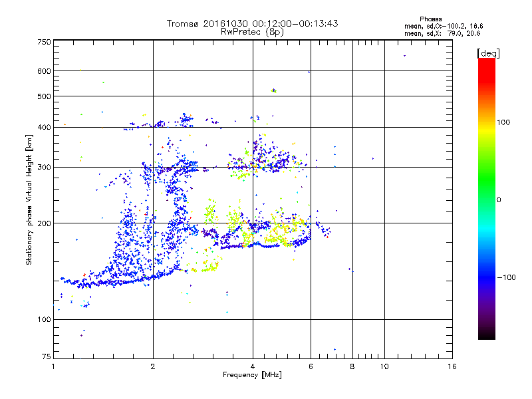The image size is (532, 399).
Task: Pick the yellow band near colorbar 100
Action: pos(487,130)
